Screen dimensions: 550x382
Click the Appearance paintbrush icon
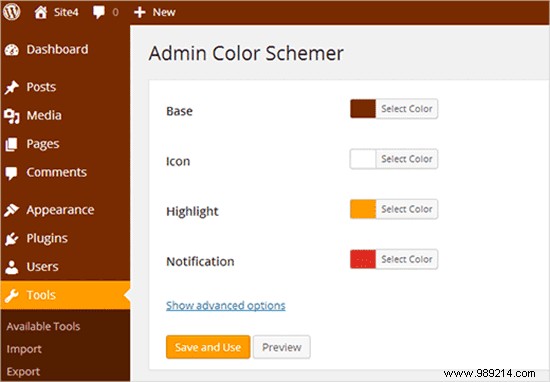click(x=12, y=210)
